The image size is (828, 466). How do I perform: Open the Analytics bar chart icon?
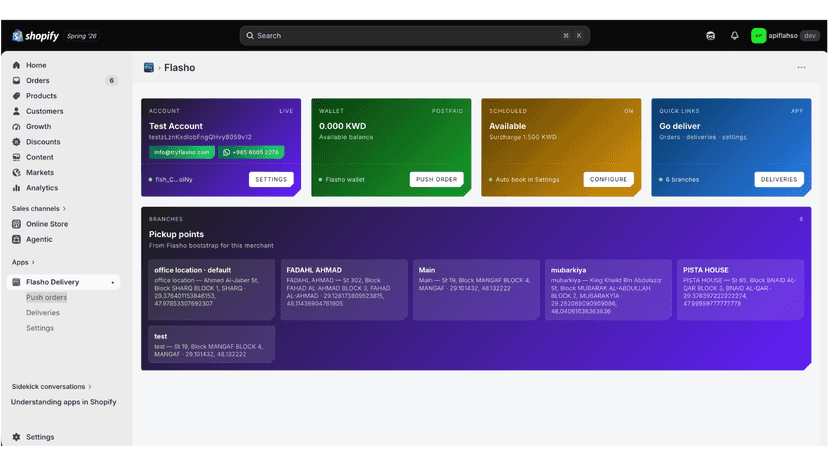pos(16,188)
